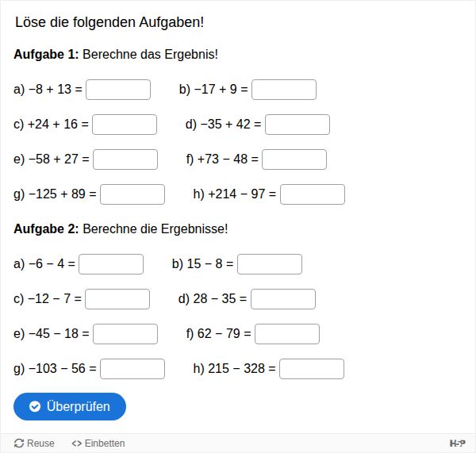Click the field next to +73 − 48
This screenshot has height=453, width=476.
point(294,159)
